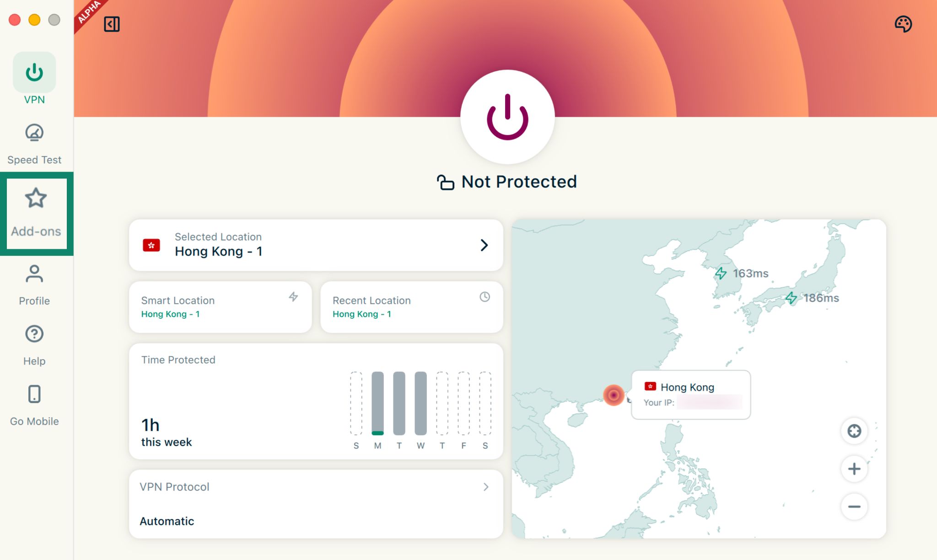This screenshot has height=560, width=937.
Task: Collapse the sidebar panel icon
Action: [112, 24]
